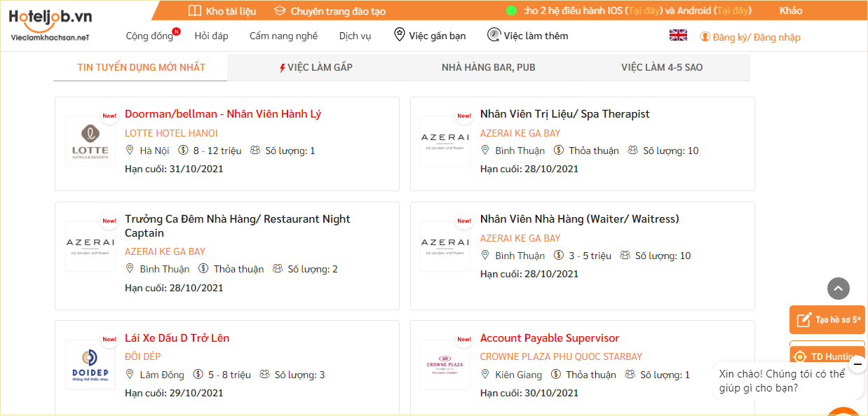The width and height of the screenshot is (868, 416).
Task: Click the scroll-to-top arrow button
Action: coord(839,289)
